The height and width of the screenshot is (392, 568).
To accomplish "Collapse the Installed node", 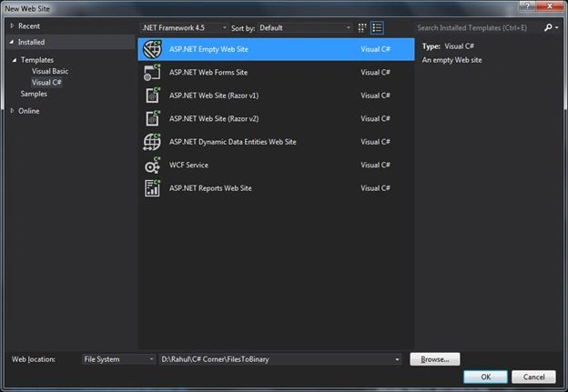I will tap(12, 42).
